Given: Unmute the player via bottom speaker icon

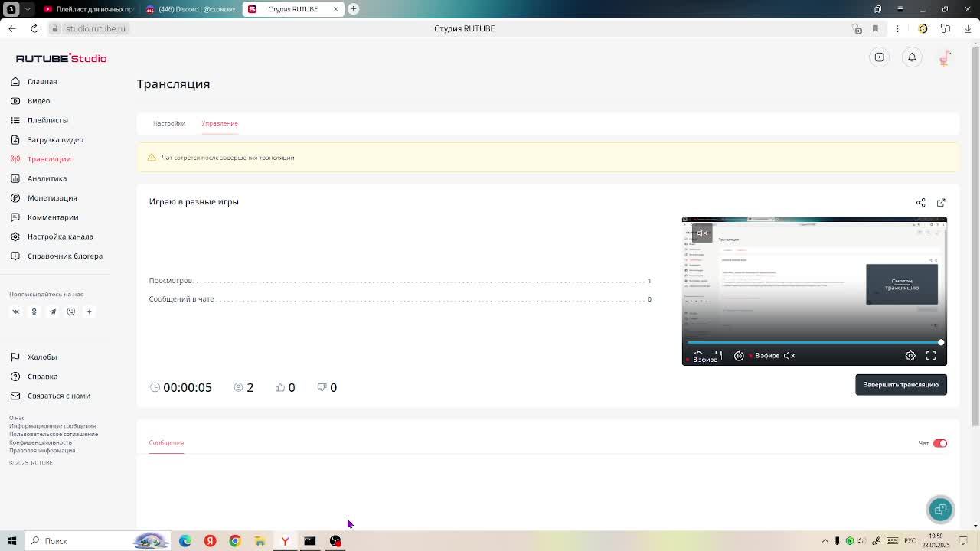Looking at the screenshot, I should point(789,356).
